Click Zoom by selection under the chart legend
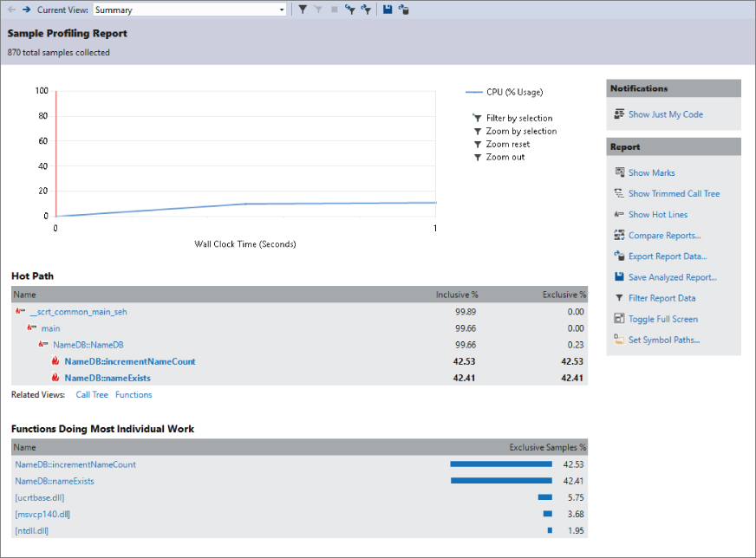 (521, 132)
